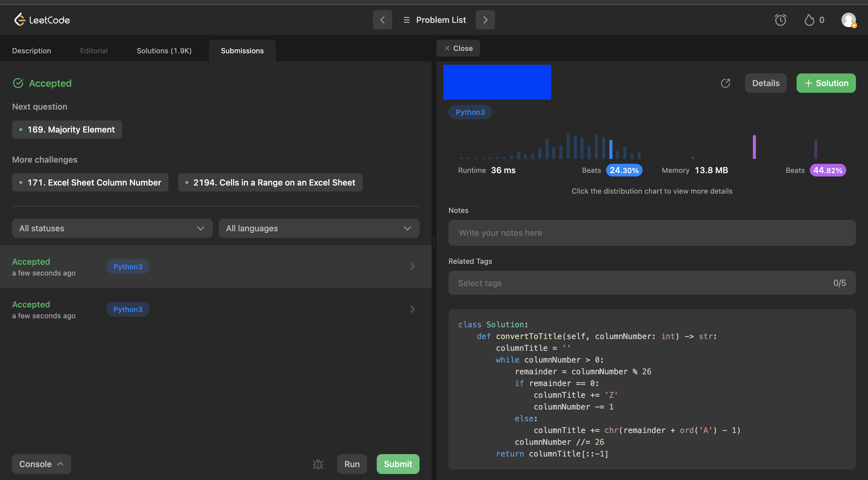Click the Notes text field
868x480 pixels.
coord(652,232)
